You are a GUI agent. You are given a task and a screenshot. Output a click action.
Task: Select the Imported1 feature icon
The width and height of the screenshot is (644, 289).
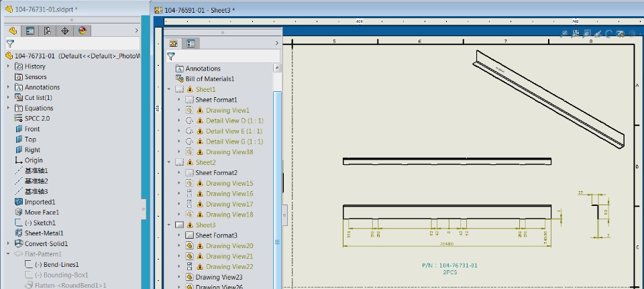point(19,202)
